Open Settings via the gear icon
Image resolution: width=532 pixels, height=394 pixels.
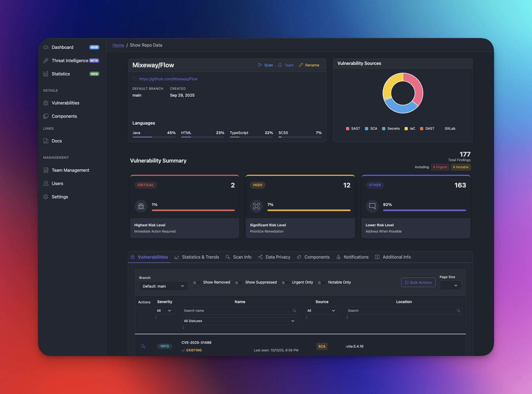(x=46, y=197)
